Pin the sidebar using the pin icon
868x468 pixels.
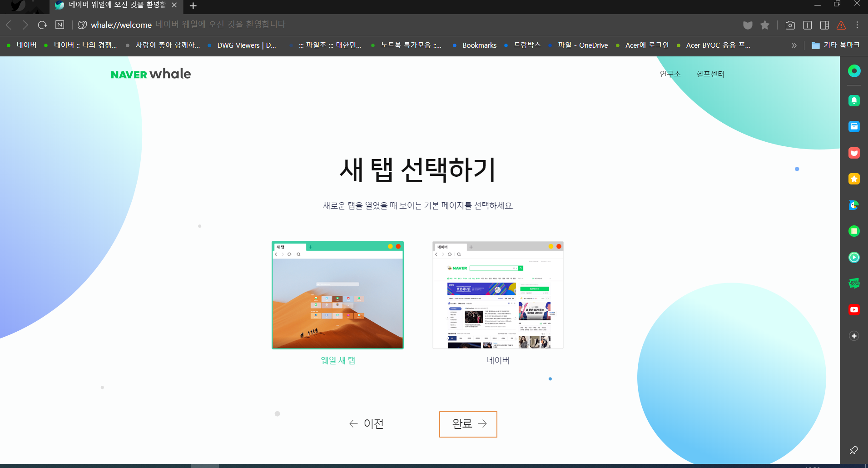pyautogui.click(x=854, y=450)
